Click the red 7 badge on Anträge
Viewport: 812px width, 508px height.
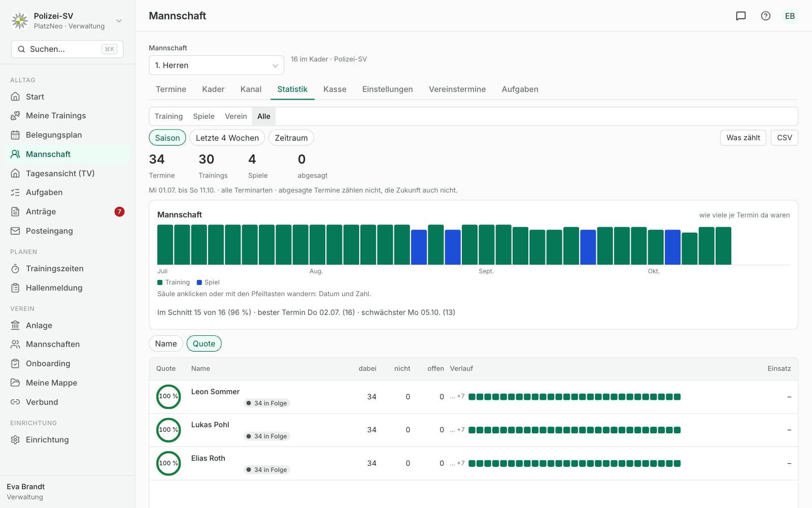pos(119,212)
